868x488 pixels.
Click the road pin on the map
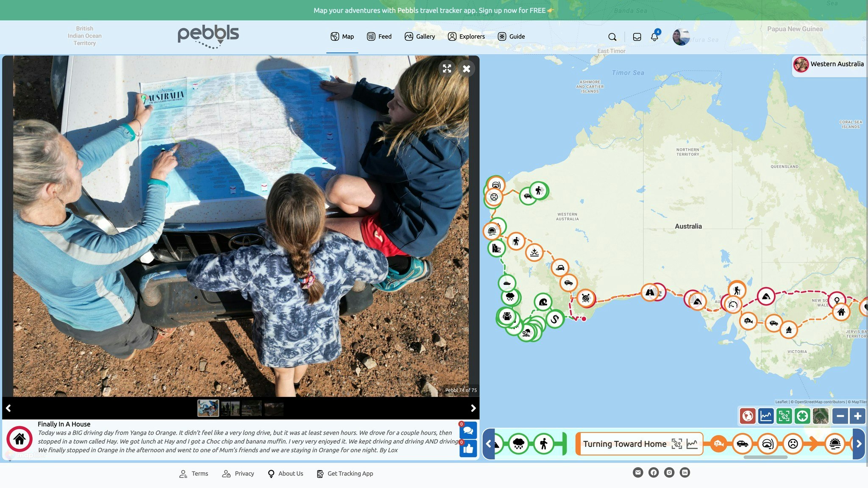point(650,292)
